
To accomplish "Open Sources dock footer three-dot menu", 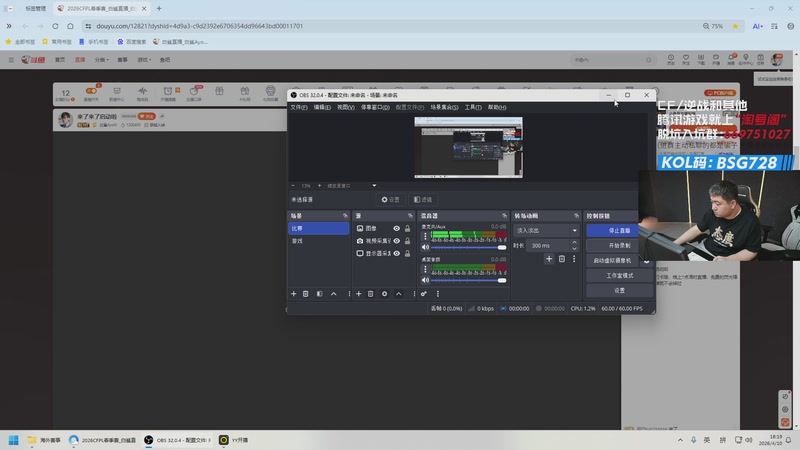I will 414,294.
